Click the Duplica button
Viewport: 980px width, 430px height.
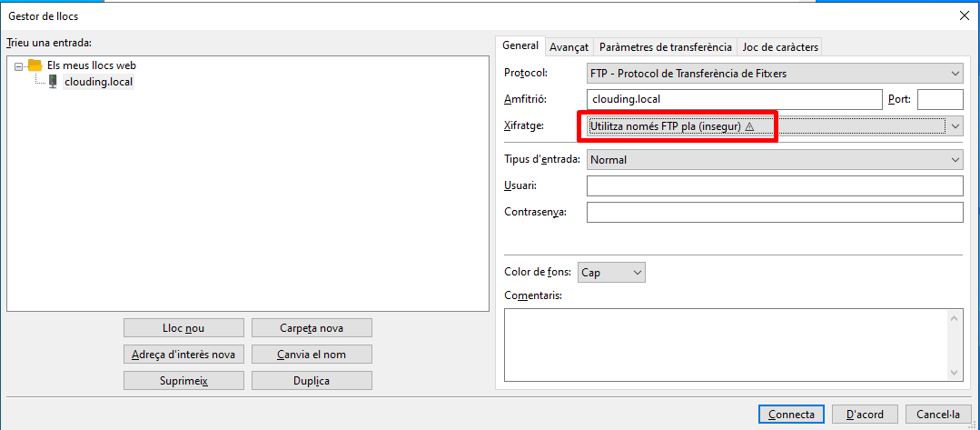(x=312, y=381)
